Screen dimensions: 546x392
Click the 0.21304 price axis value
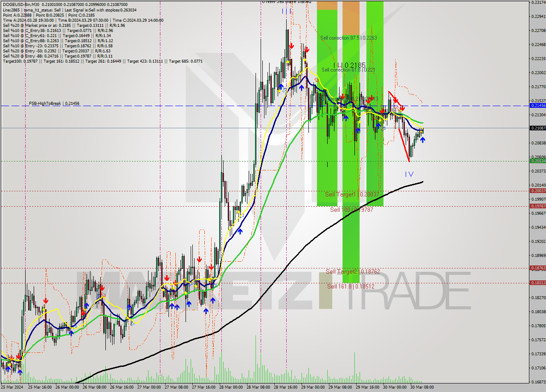coord(538,115)
